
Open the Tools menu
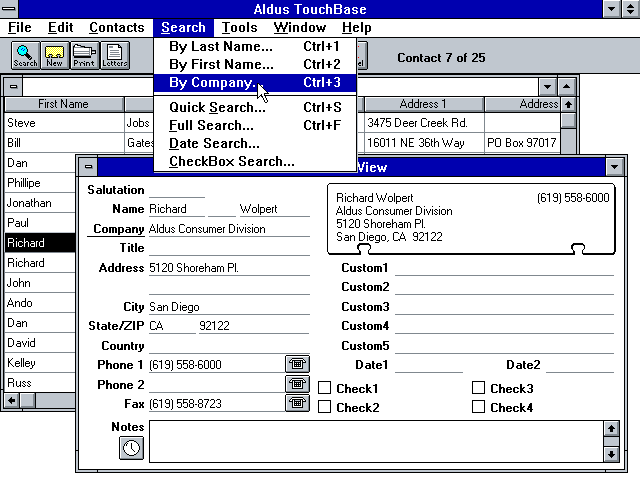[x=240, y=27]
